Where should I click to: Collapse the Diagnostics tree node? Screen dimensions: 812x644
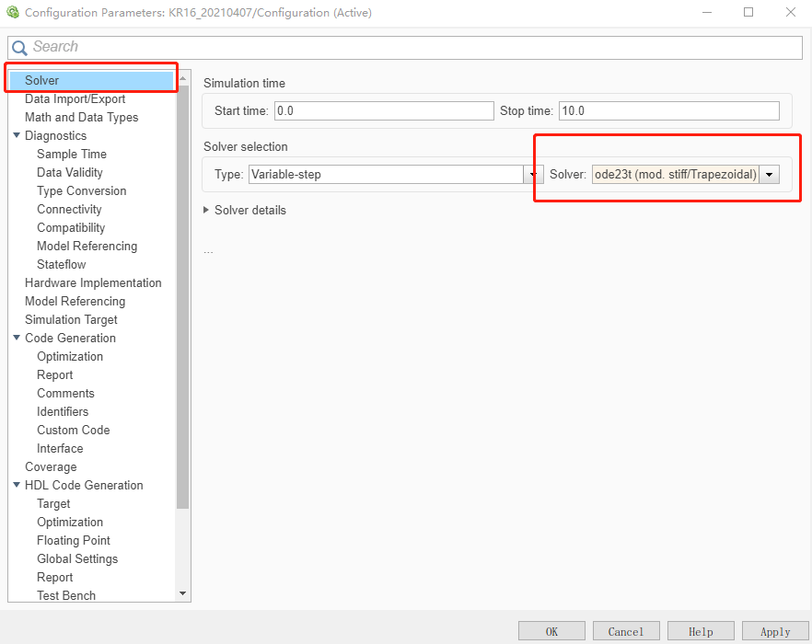[17, 135]
